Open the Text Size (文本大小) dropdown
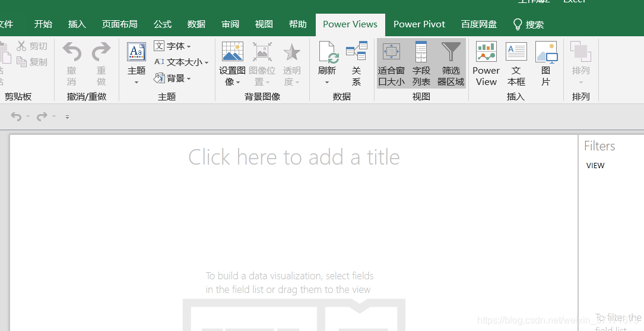Screen dimensions: 644x331 point(181,62)
